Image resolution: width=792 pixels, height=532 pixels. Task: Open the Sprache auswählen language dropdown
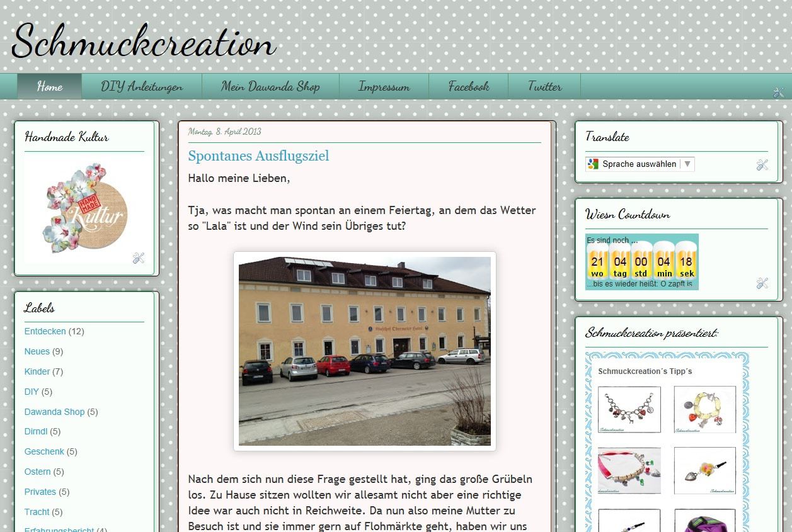[x=640, y=164]
